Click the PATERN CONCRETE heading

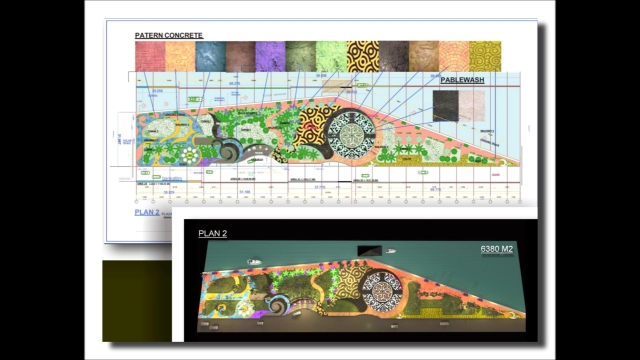click(169, 36)
